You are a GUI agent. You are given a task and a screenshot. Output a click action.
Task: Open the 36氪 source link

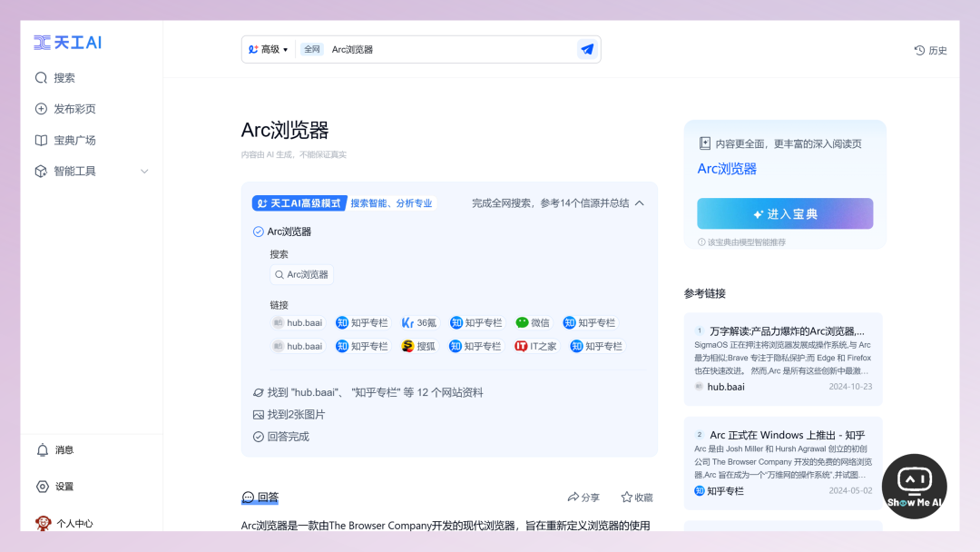tap(418, 322)
